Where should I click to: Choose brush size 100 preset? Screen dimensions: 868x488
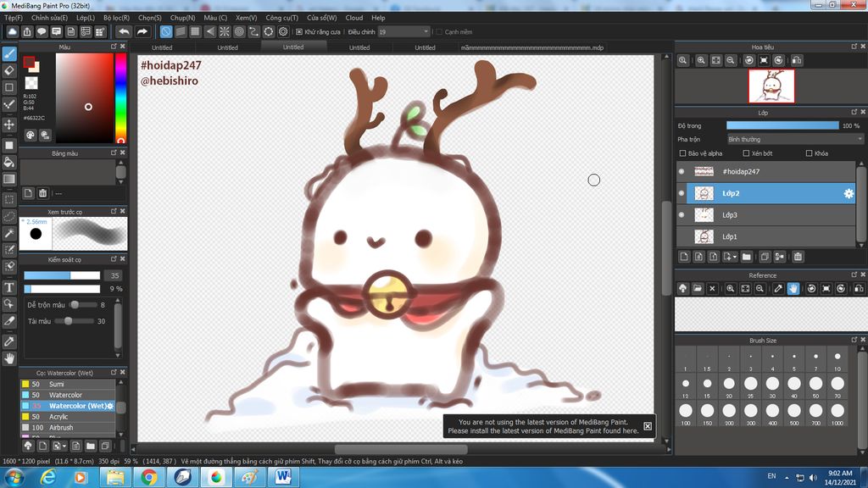685,413
